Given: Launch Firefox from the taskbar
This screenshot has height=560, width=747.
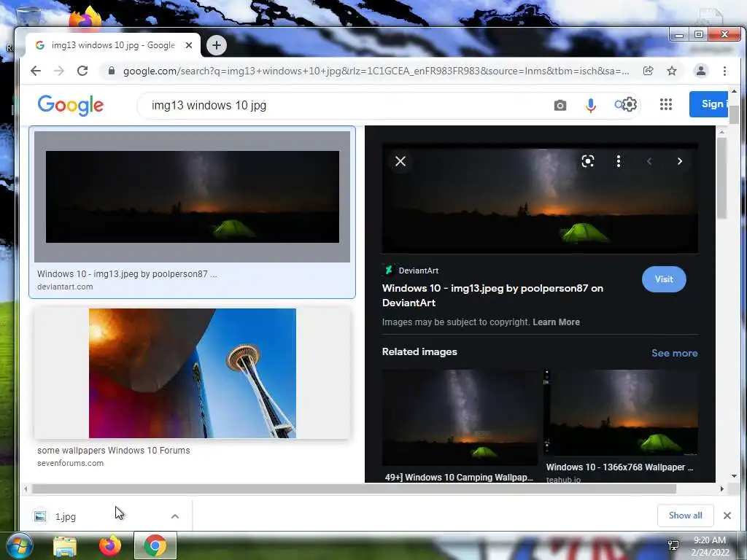Looking at the screenshot, I should click(x=110, y=545).
